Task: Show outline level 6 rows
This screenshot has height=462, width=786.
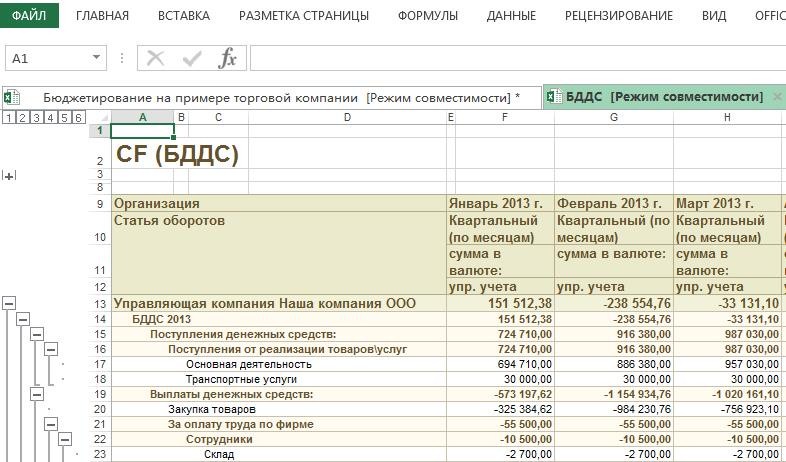Action: point(78,118)
